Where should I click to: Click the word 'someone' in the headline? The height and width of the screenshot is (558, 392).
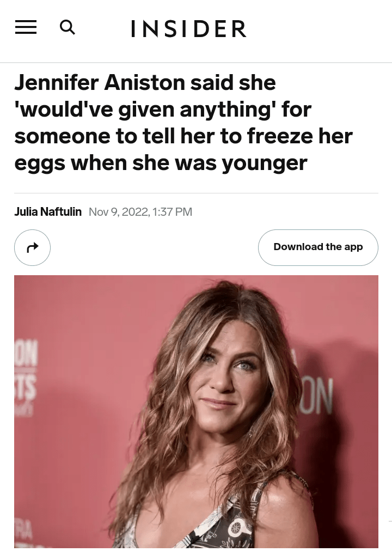(x=60, y=136)
